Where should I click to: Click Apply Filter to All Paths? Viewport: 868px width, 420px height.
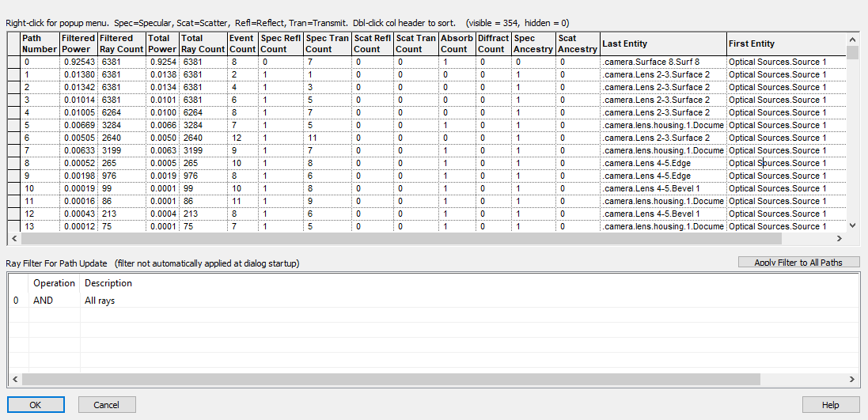[798, 262]
